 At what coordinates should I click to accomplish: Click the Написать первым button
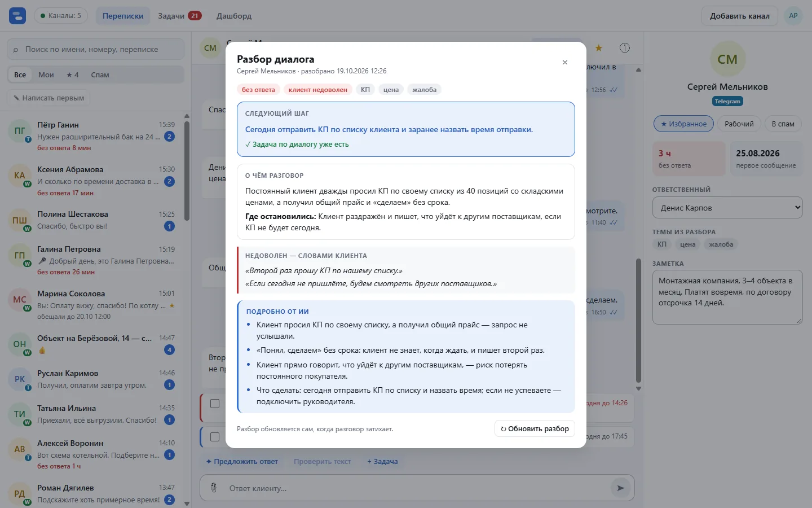click(x=49, y=98)
